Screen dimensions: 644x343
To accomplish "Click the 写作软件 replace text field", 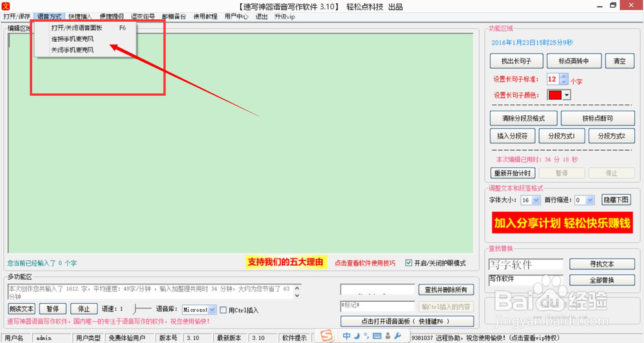I will pyautogui.click(x=526, y=280).
